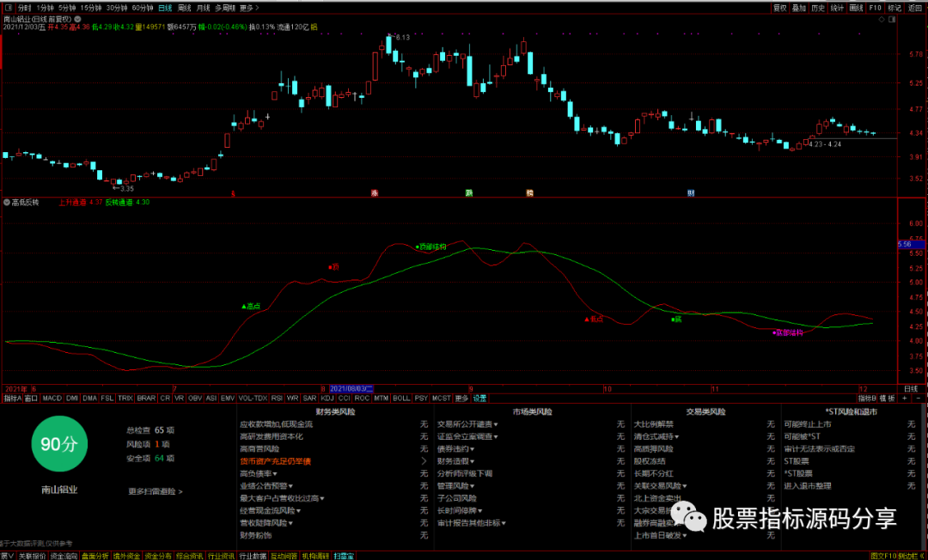
Task: Click the 指标A tab
Action: pyautogui.click(x=12, y=399)
